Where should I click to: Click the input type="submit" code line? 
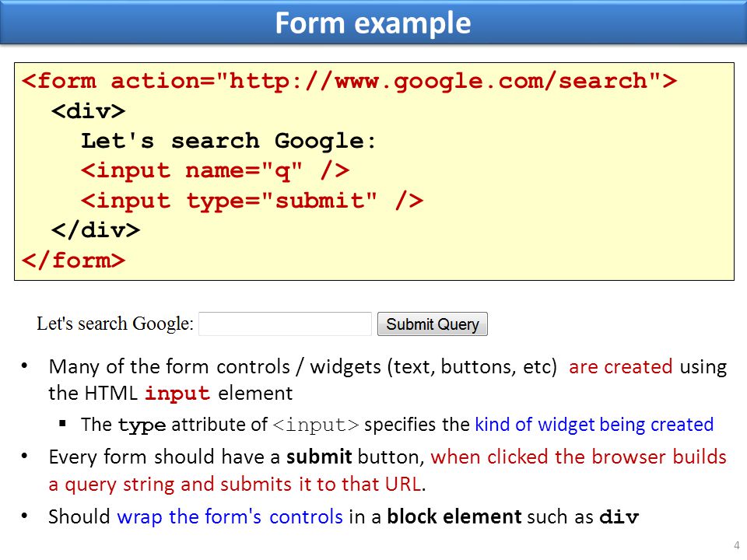point(252,201)
